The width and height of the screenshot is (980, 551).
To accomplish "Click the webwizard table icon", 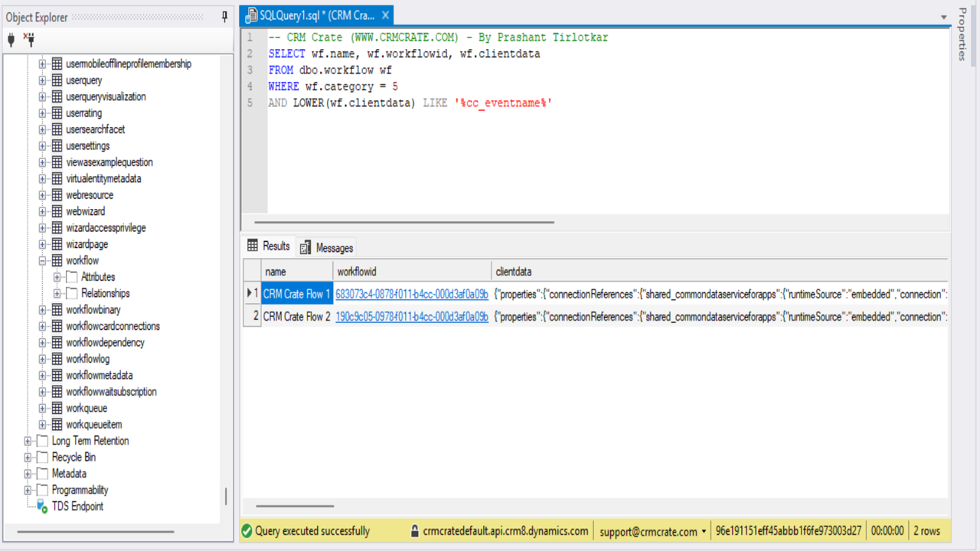I will [57, 211].
